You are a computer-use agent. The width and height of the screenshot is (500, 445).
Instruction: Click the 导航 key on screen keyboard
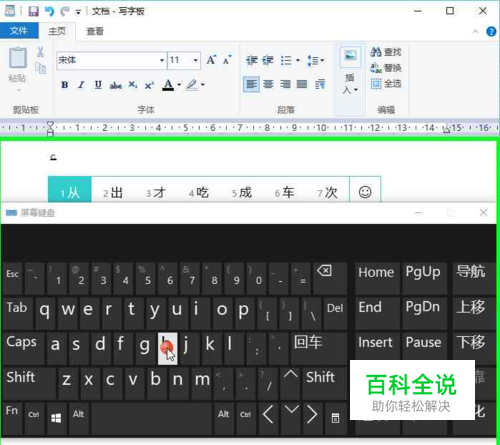point(474,279)
